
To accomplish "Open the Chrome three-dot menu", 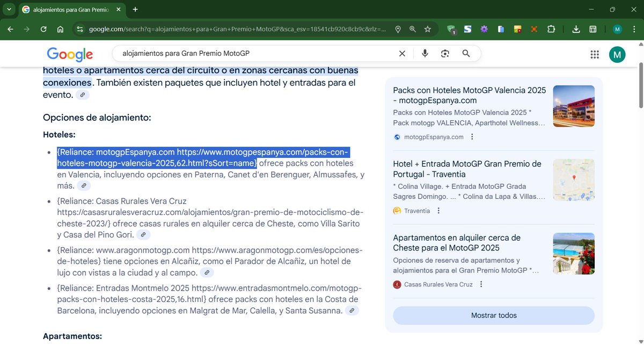I will tap(634, 30).
